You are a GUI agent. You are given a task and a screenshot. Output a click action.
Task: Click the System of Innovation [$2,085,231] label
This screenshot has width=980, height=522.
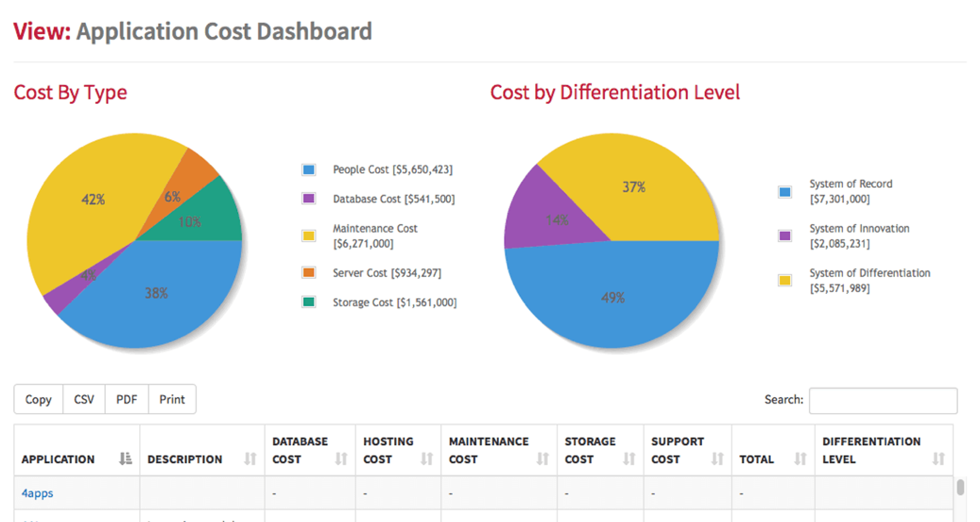[x=859, y=236]
